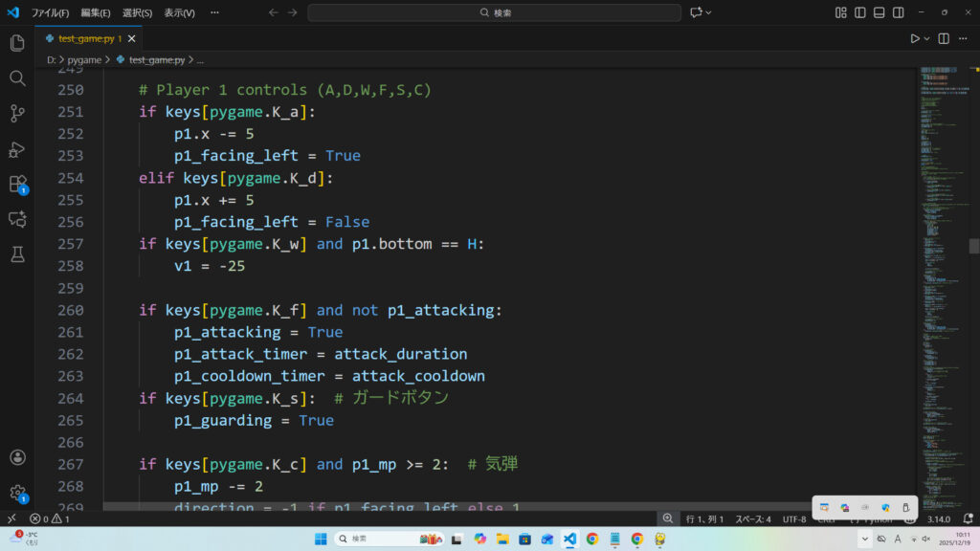This screenshot has height=551, width=980.
Task: Open the Search view in activity bar
Action: (16, 78)
